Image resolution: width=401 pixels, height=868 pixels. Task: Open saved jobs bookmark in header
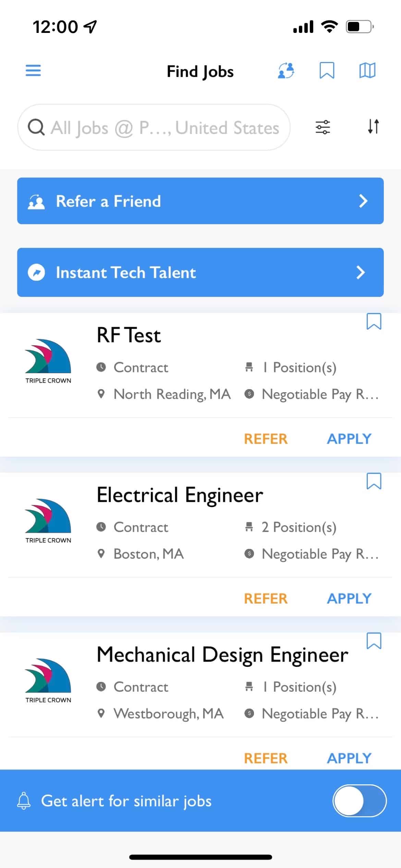[327, 71]
